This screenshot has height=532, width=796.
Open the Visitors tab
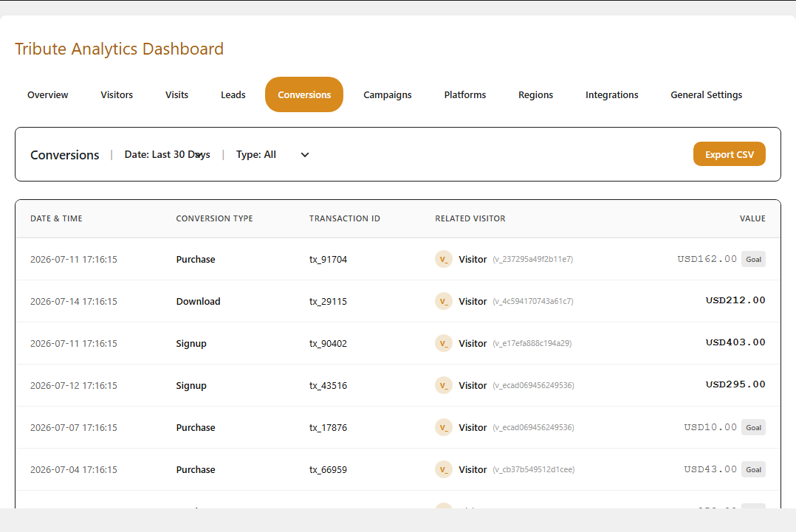coord(117,95)
